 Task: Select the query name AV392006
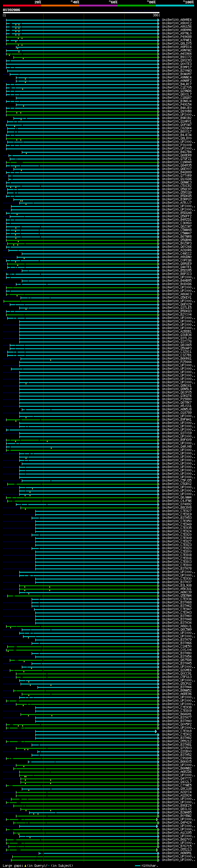[x=11, y=10]
